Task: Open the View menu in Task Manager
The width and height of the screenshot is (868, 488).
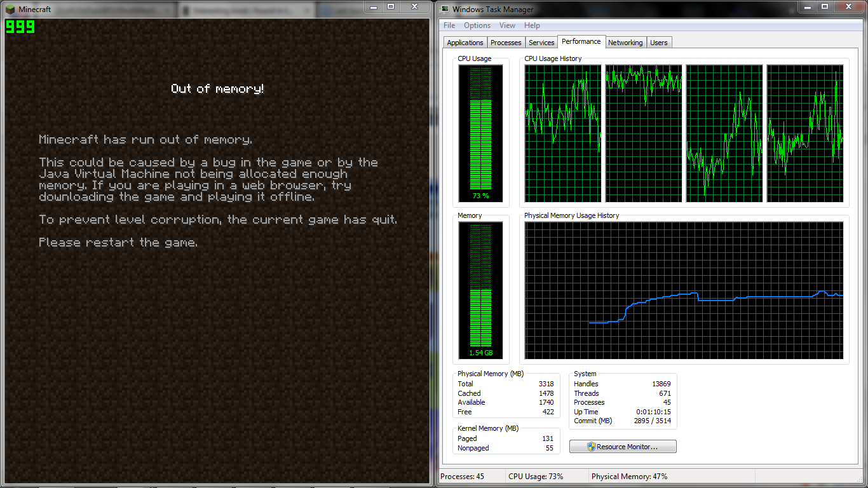Action: (x=507, y=25)
